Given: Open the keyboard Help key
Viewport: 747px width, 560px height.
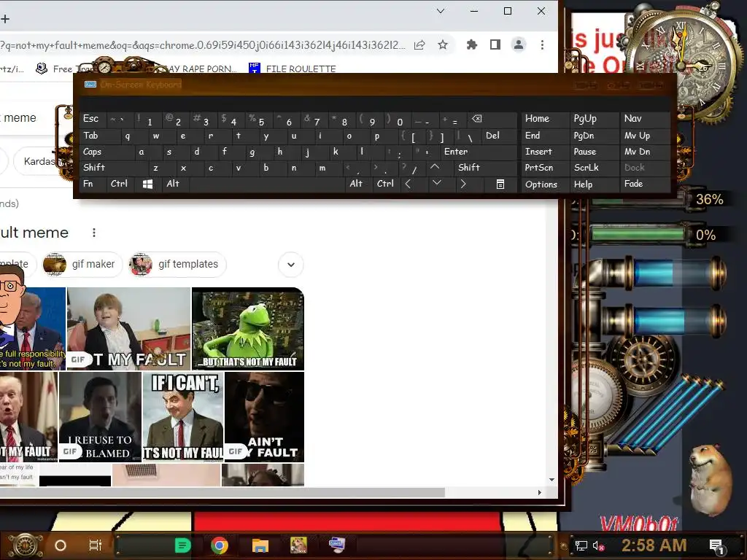Looking at the screenshot, I should pos(594,184).
